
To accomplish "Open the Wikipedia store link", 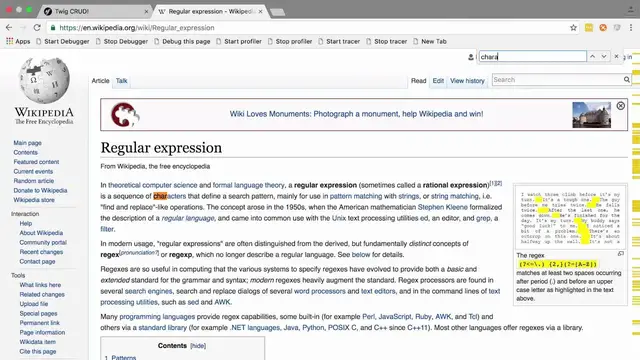I will 34,200.
